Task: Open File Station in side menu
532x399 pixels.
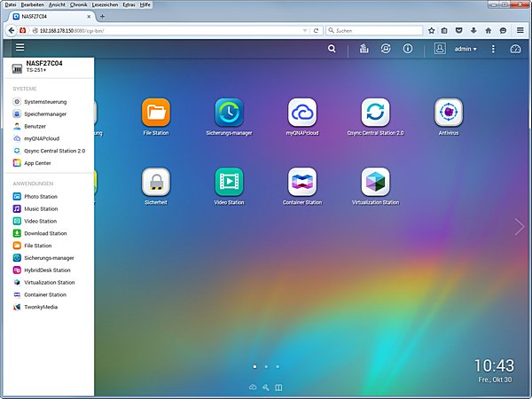Action: click(x=32, y=246)
